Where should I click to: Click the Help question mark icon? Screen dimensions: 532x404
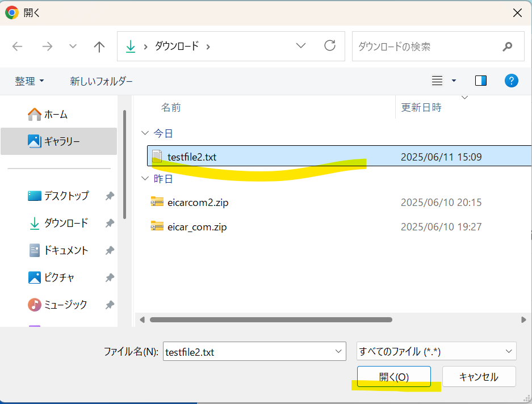pos(512,81)
